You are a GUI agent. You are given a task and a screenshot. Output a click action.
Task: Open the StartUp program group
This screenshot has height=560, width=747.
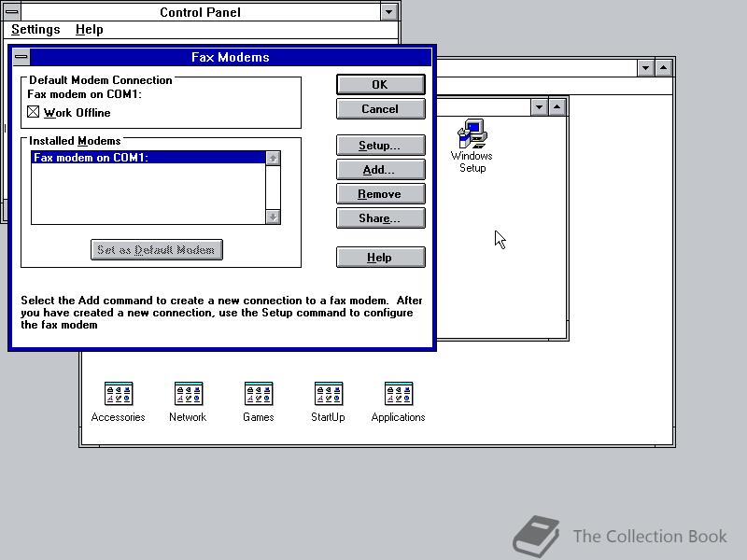coord(328,392)
